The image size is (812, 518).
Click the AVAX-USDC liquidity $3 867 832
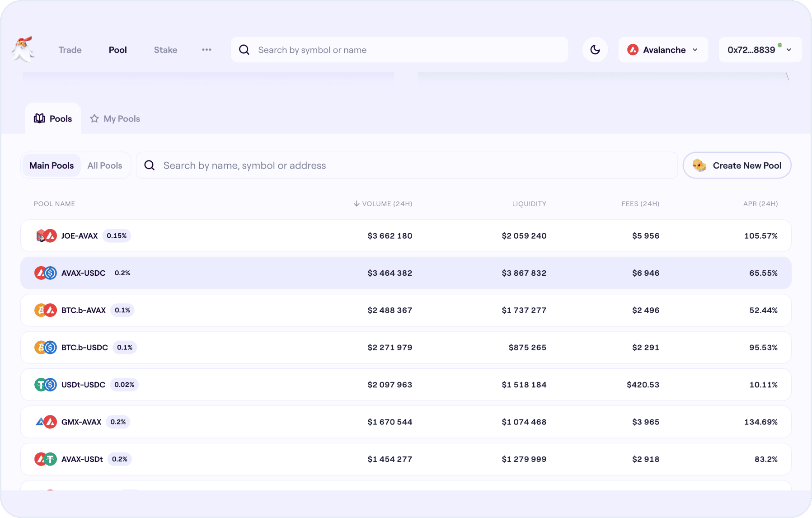[x=524, y=273]
